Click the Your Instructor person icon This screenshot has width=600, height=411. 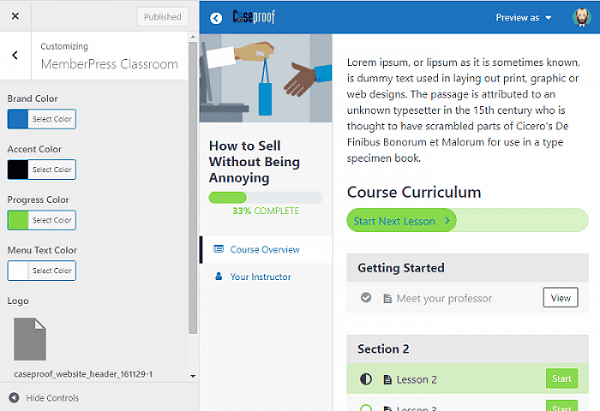(x=218, y=276)
